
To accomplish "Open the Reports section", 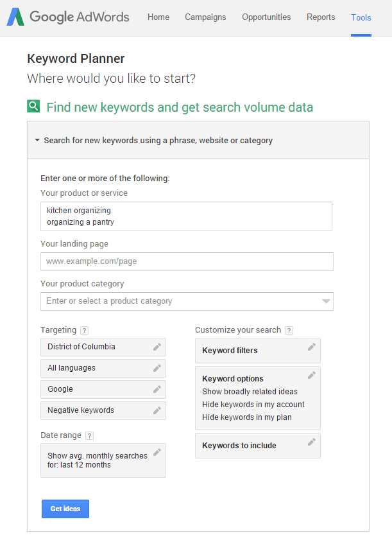I will pyautogui.click(x=321, y=17).
